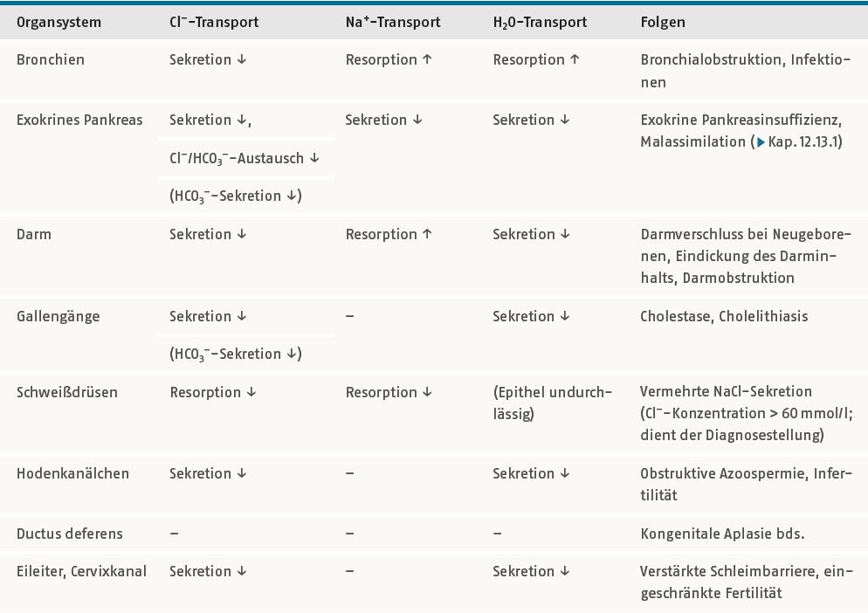Click the blue triangle before Kap. 12.13.1
Screen dimensions: 868x613
(x=761, y=142)
